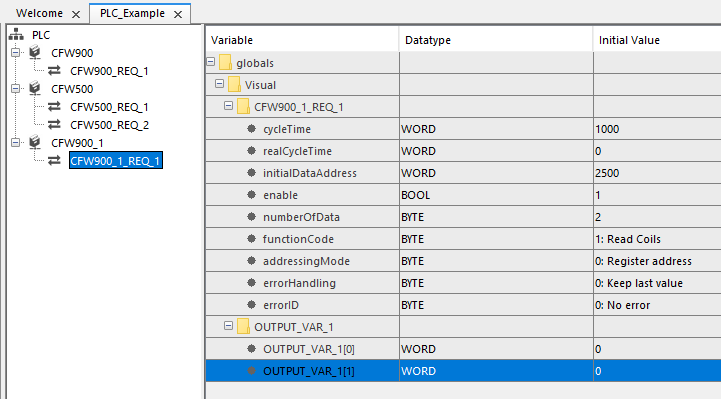
Task: Click the OUTPUT_VAR_1[0] variable bullet icon
Action: pos(252,349)
